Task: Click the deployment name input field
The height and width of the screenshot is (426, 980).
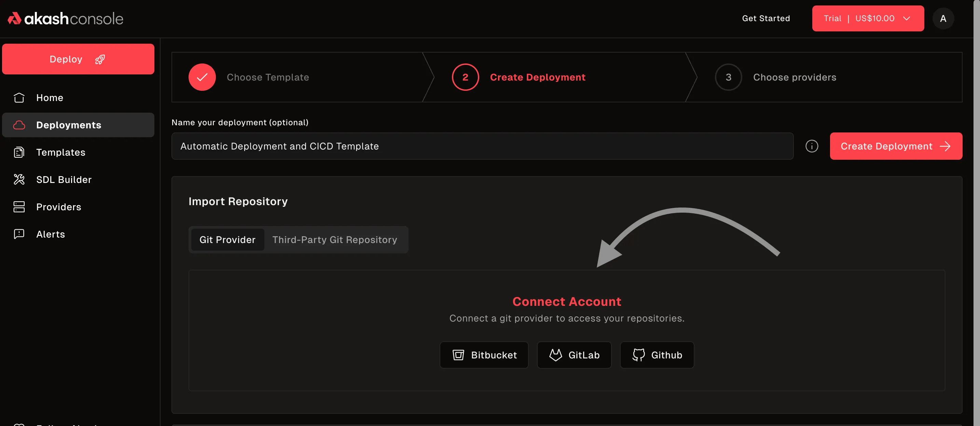Action: click(x=482, y=146)
